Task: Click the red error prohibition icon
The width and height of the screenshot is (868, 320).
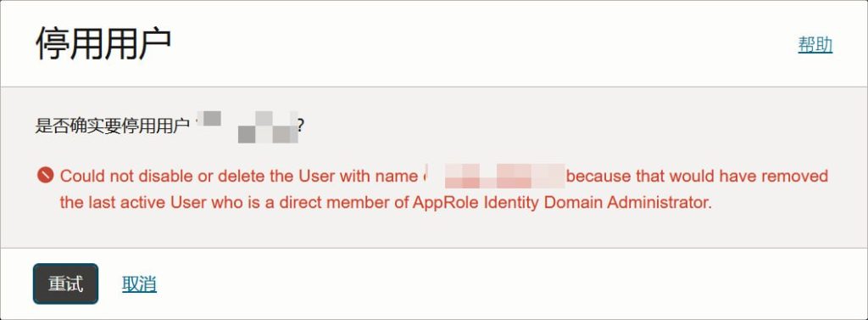Action: (x=46, y=176)
